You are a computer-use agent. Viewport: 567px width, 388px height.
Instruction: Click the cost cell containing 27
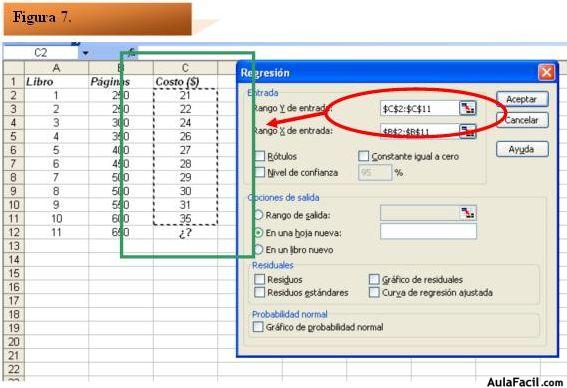pos(185,150)
